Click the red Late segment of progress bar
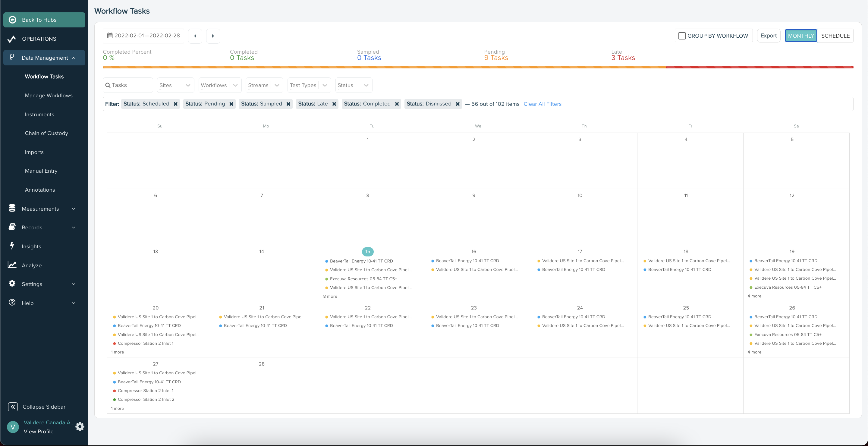The height and width of the screenshot is (446, 868). [759, 67]
